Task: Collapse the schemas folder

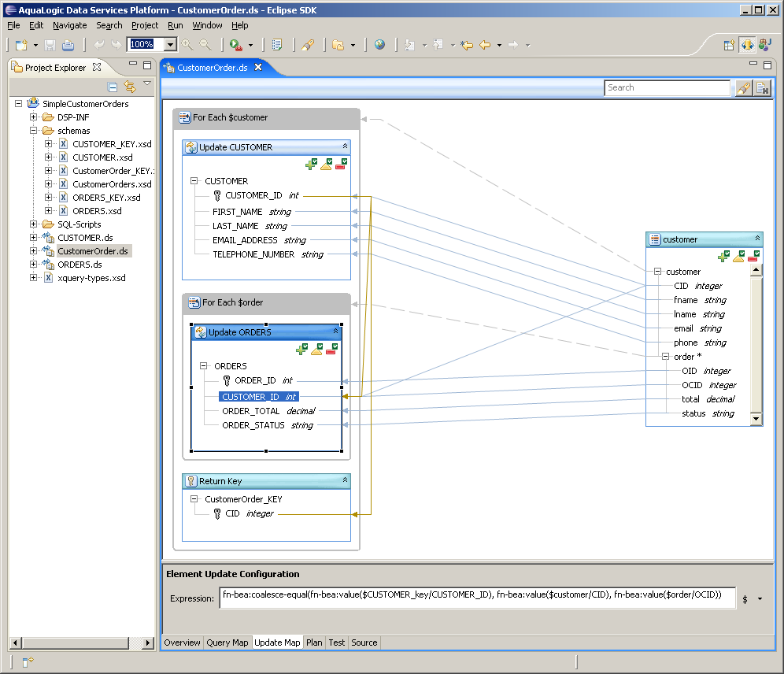Action: point(33,131)
